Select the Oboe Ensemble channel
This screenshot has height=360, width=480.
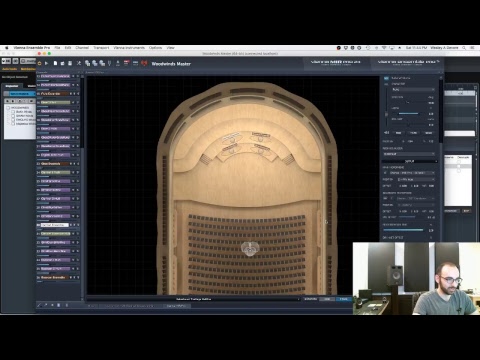[55, 164]
